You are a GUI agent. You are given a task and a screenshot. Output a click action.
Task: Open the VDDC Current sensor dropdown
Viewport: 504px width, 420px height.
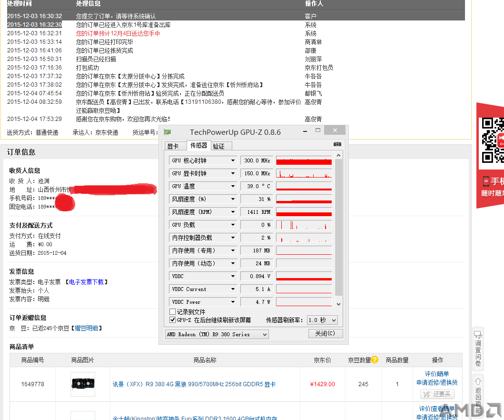(x=233, y=289)
